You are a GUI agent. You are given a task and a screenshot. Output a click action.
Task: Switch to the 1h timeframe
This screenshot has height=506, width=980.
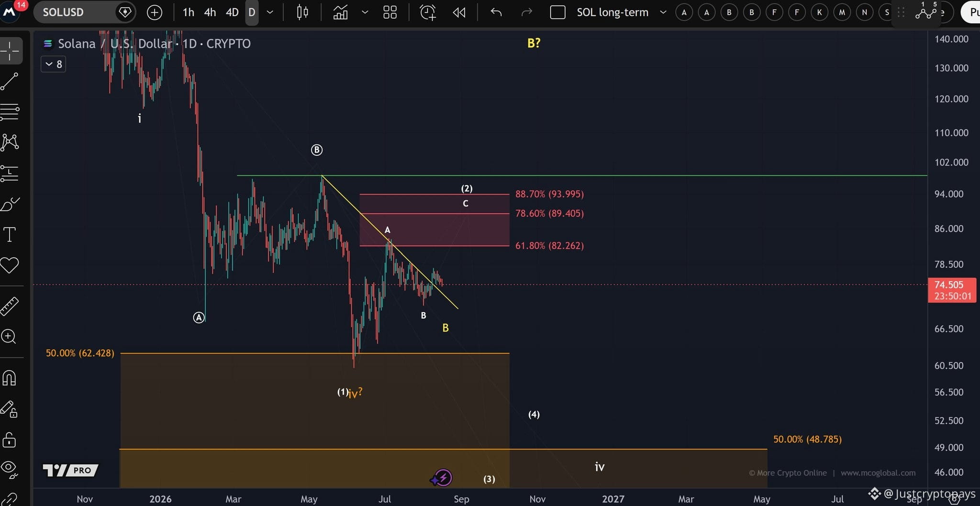[188, 12]
